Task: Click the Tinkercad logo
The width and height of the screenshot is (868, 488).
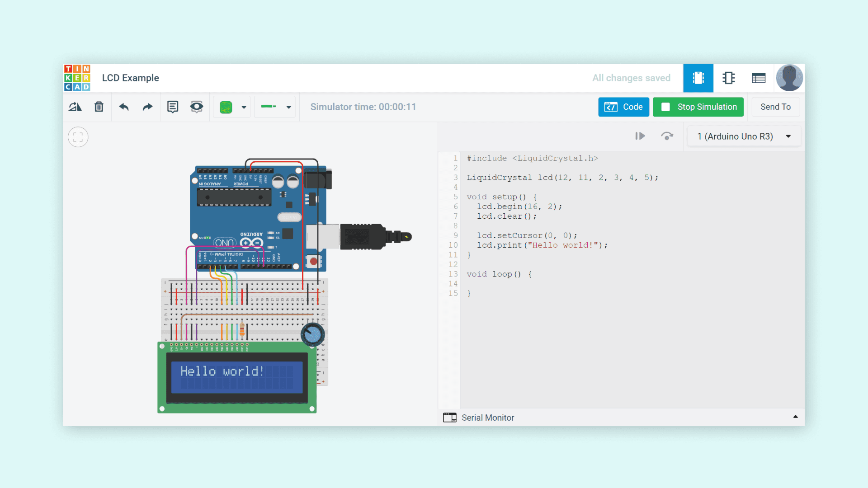Action: tap(77, 78)
